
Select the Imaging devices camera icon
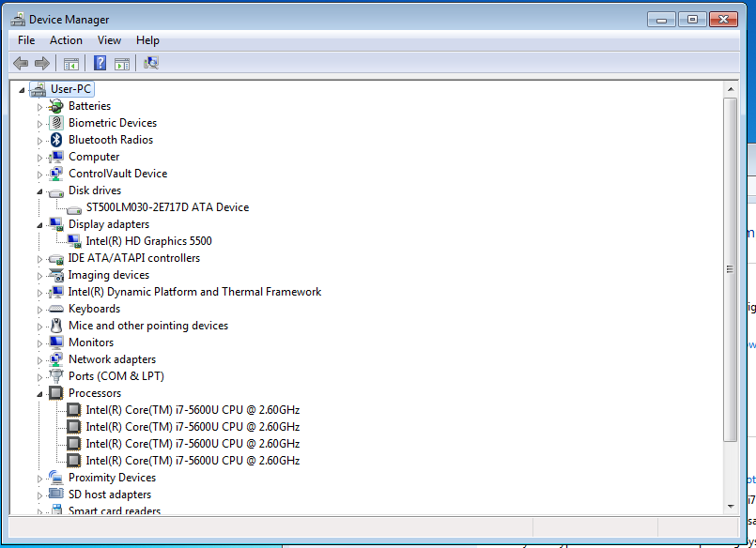(56, 275)
